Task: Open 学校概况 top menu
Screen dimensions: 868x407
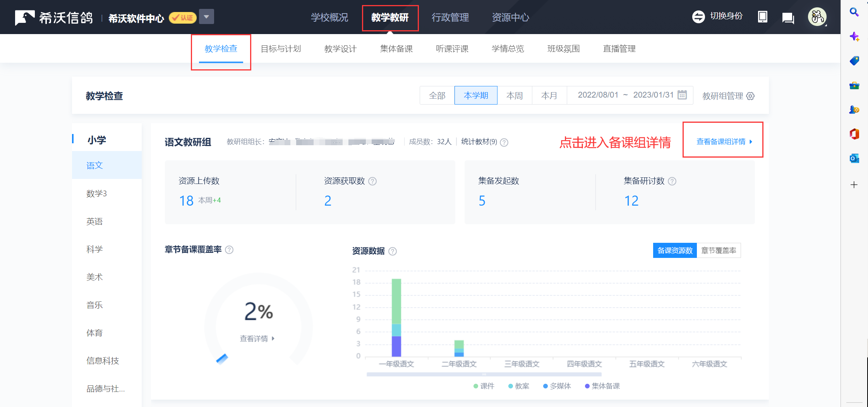Action: 329,17
